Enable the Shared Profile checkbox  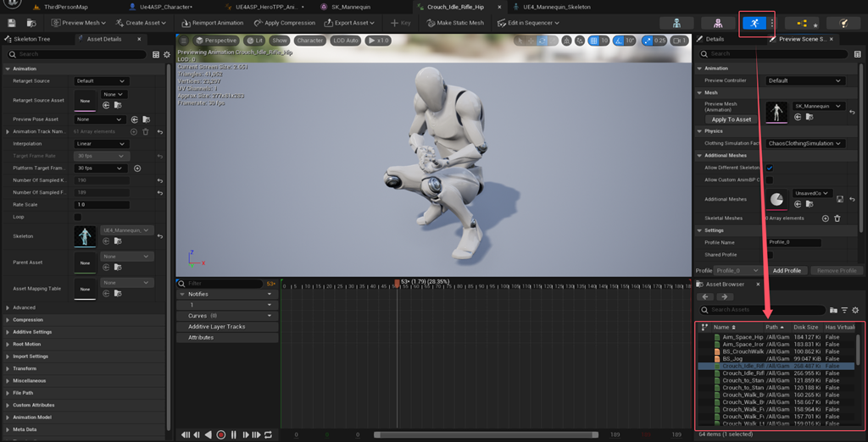coord(770,255)
